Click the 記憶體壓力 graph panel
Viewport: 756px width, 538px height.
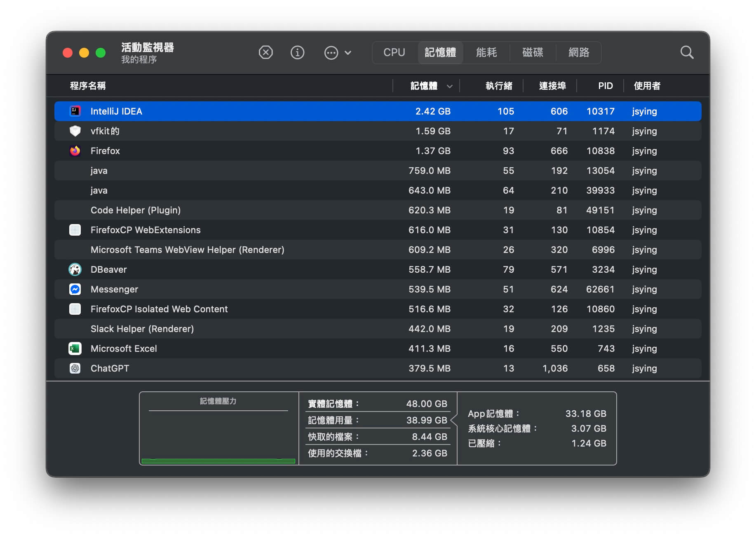(x=218, y=428)
